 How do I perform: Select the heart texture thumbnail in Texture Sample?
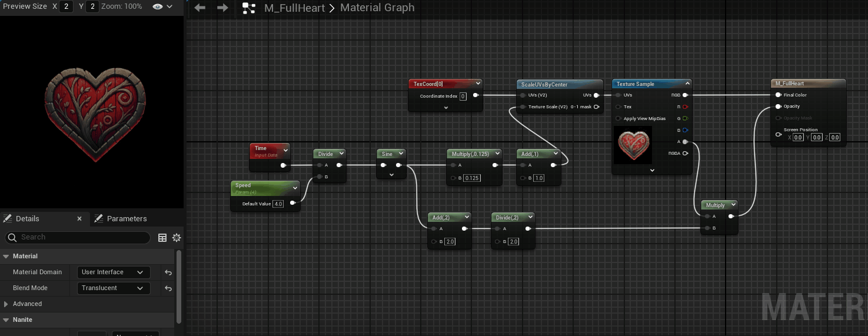633,145
